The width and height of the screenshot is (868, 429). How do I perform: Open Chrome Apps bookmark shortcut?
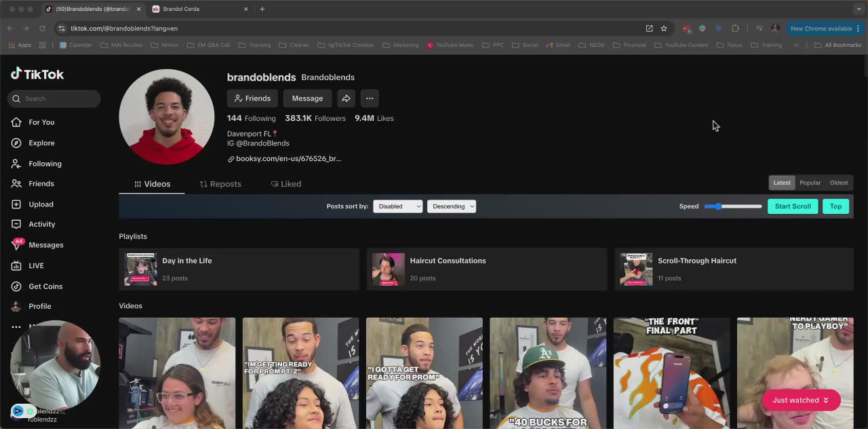pyautogui.click(x=20, y=45)
